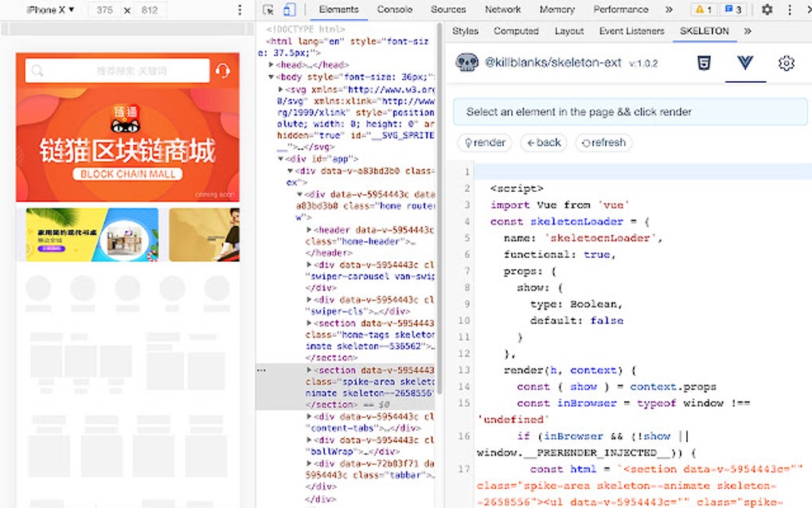812x508 pixels.
Task: Click code line number 13
Action: point(464,369)
